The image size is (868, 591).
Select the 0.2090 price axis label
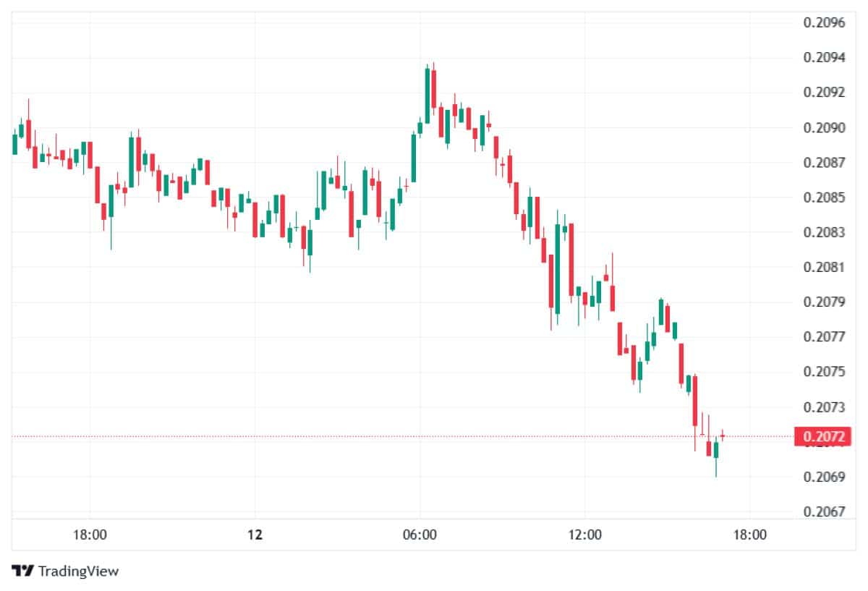824,128
